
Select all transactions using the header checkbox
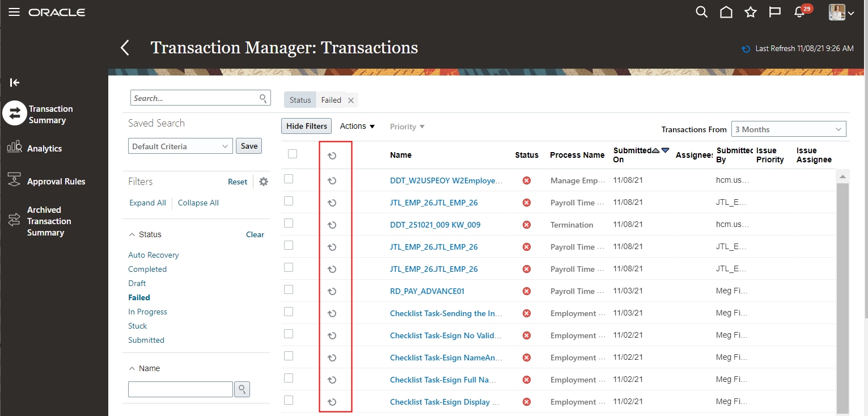point(292,154)
